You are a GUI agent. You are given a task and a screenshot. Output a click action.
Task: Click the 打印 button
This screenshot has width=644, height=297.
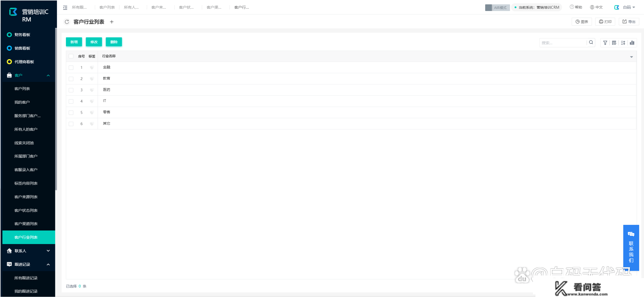point(605,22)
